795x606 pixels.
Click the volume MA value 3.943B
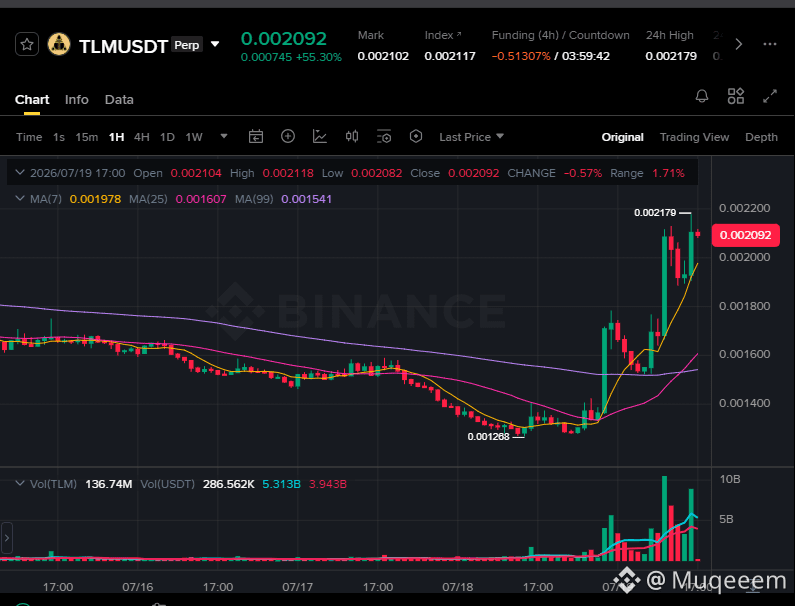tap(328, 484)
